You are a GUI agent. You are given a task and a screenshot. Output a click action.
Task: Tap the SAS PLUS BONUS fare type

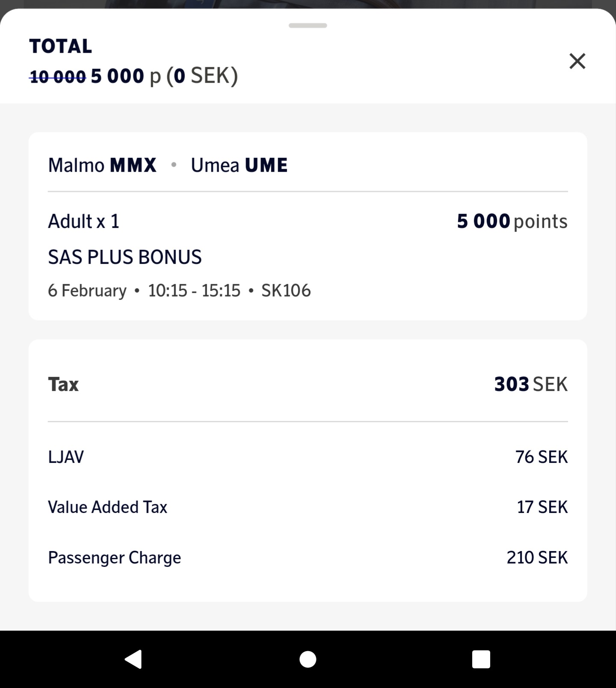[124, 257]
